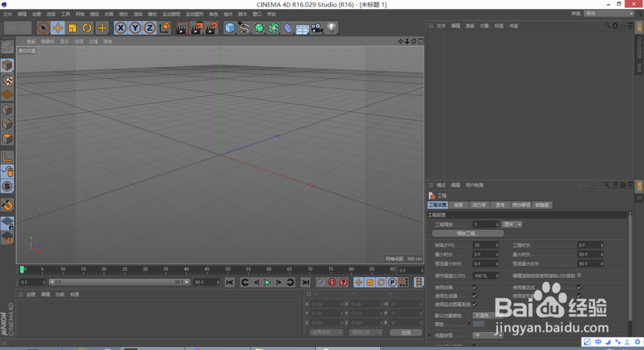This screenshot has height=350, width=644.
Task: Switch to the 待办事项 tab
Action: click(521, 205)
